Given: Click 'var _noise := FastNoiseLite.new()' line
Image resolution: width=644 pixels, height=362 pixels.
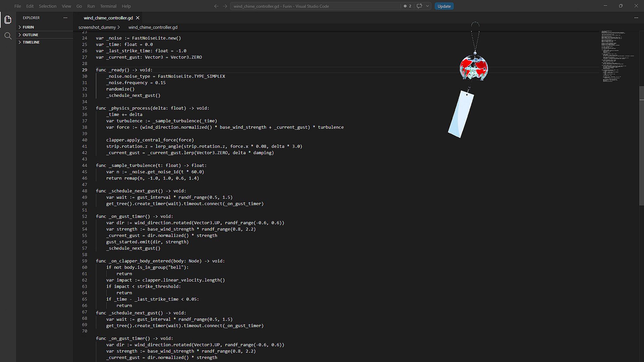Looking at the screenshot, I should tap(138, 38).
